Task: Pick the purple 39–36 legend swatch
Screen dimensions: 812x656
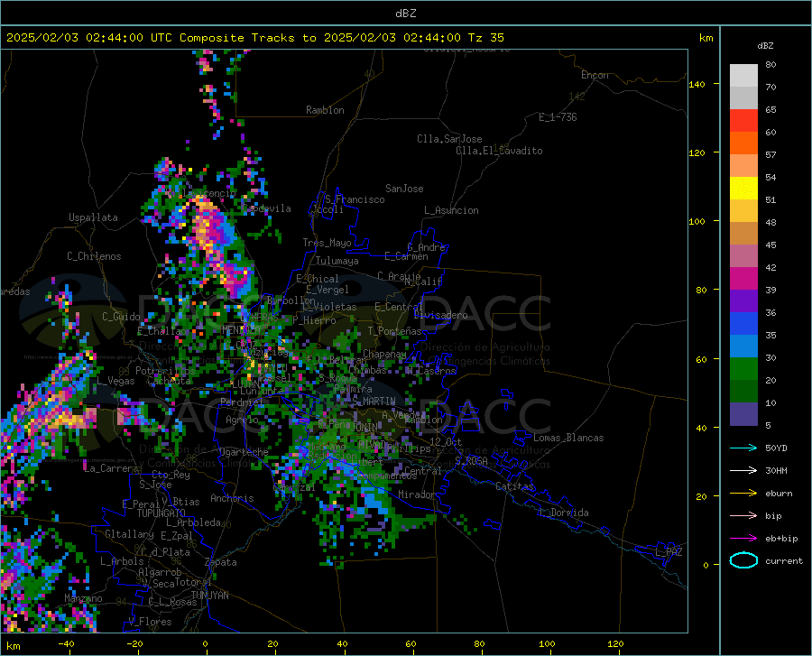Action: tap(743, 301)
